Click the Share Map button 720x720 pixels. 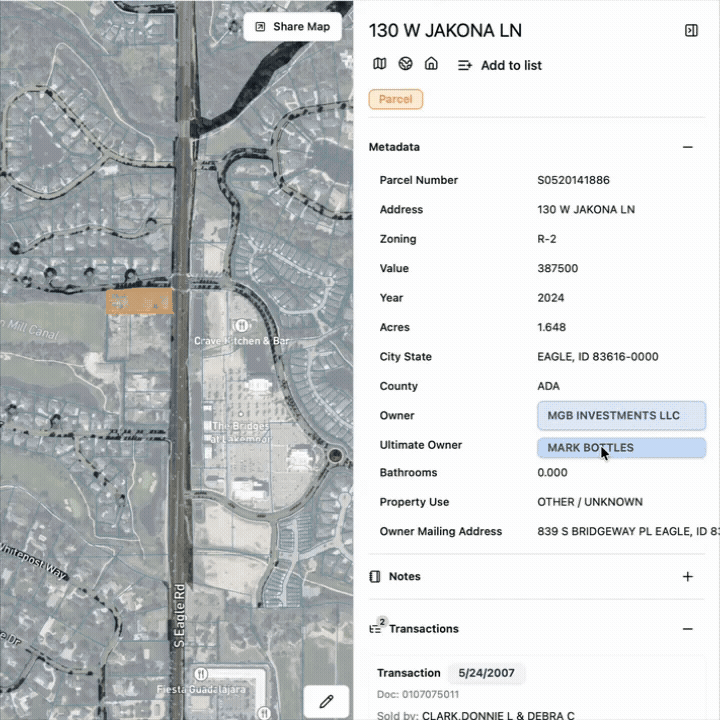[293, 27]
